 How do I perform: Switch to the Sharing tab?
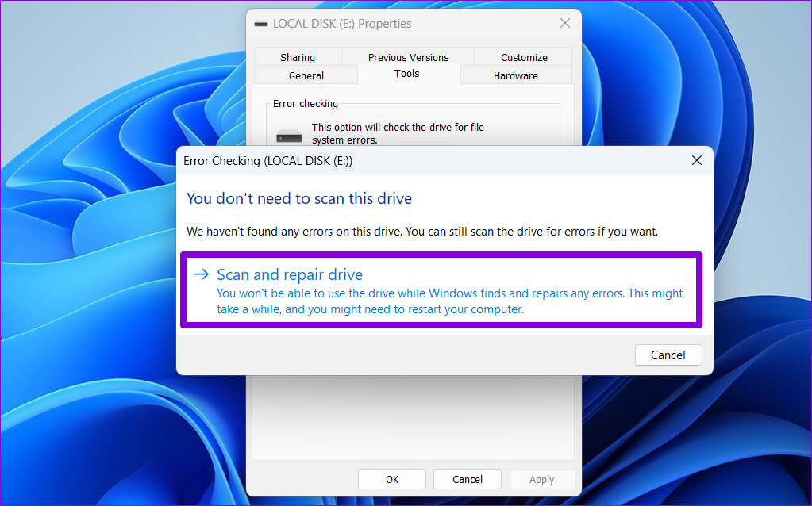pos(298,57)
